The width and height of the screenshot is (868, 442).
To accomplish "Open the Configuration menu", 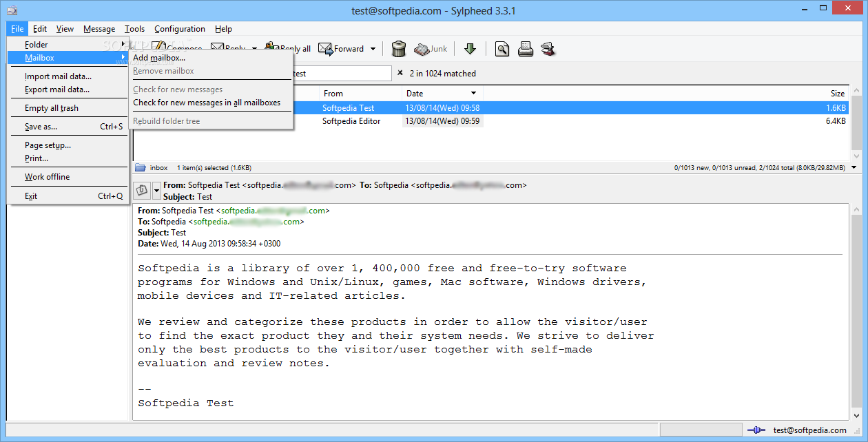I will (x=180, y=29).
